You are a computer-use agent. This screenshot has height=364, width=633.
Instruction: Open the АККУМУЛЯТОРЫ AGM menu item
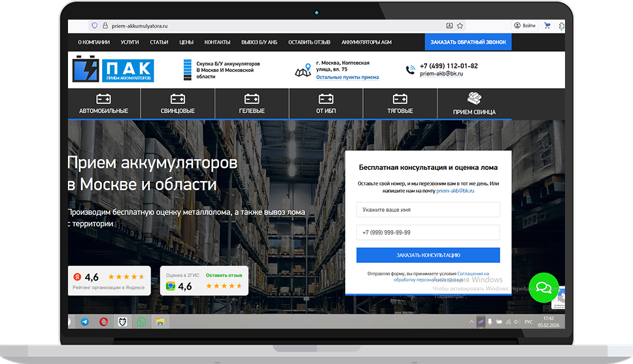(x=367, y=42)
